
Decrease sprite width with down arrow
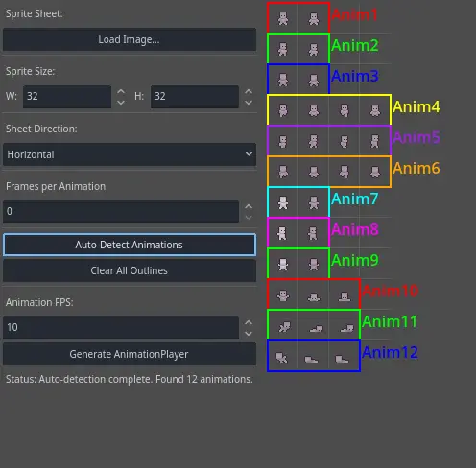tap(121, 103)
